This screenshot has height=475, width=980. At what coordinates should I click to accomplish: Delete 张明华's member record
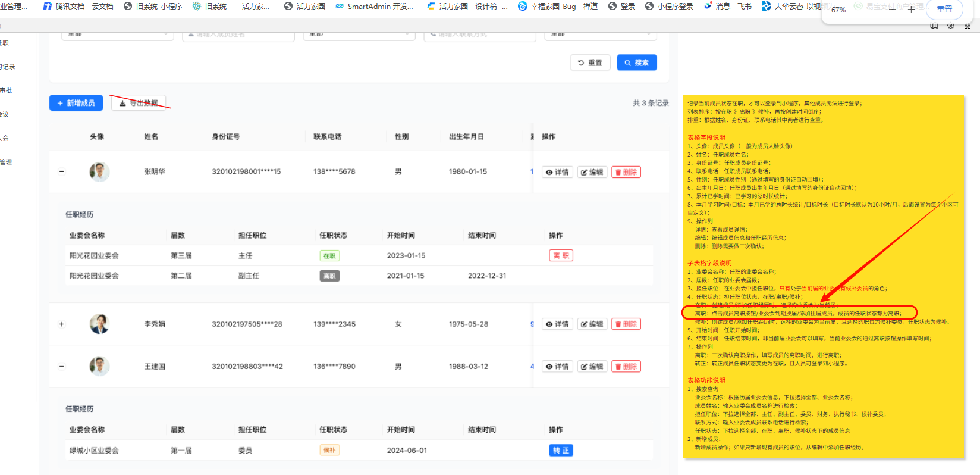[626, 172]
